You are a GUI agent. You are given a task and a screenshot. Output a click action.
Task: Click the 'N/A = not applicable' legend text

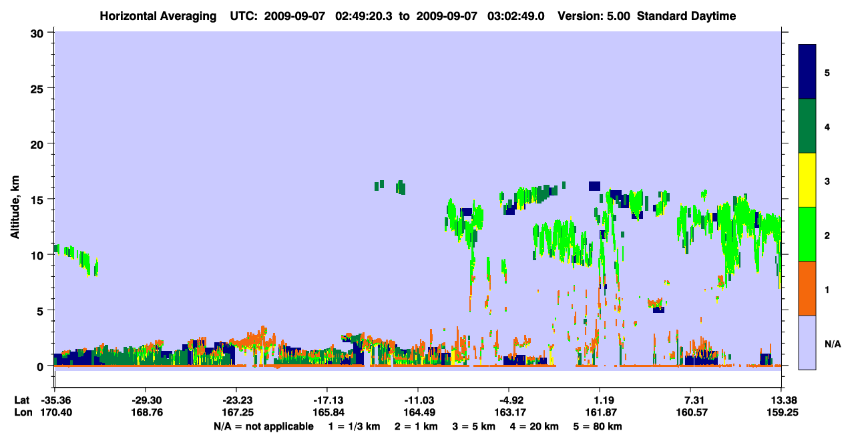coord(264,426)
